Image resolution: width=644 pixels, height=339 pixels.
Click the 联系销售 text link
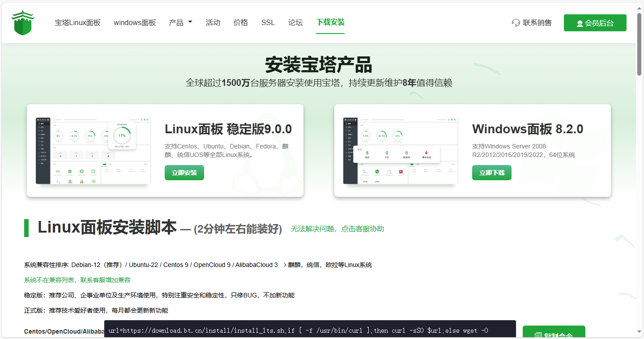(x=537, y=23)
